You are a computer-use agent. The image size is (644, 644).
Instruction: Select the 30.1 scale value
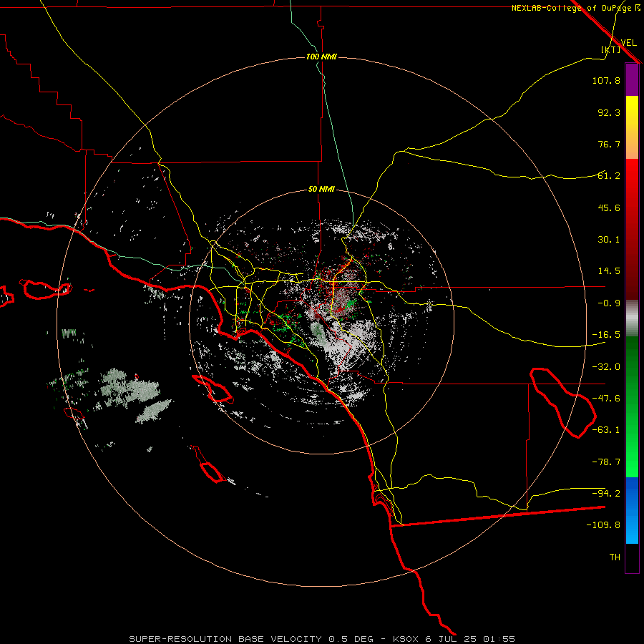tap(609, 240)
